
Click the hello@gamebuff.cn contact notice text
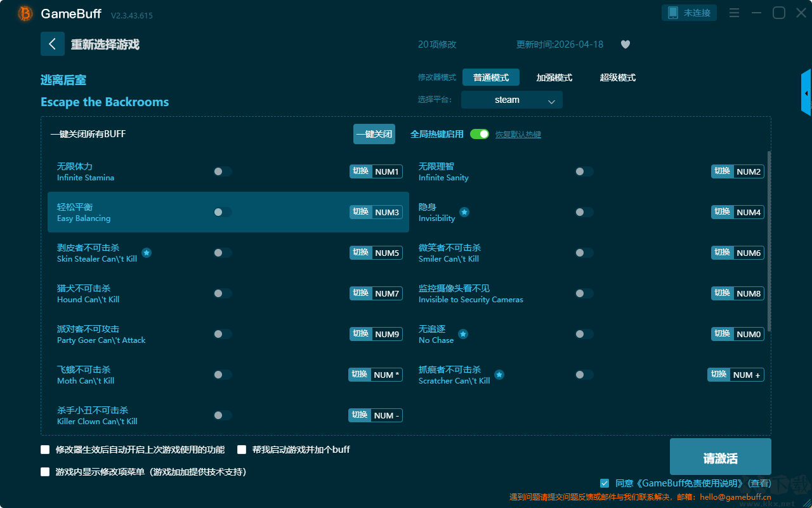[x=640, y=497]
